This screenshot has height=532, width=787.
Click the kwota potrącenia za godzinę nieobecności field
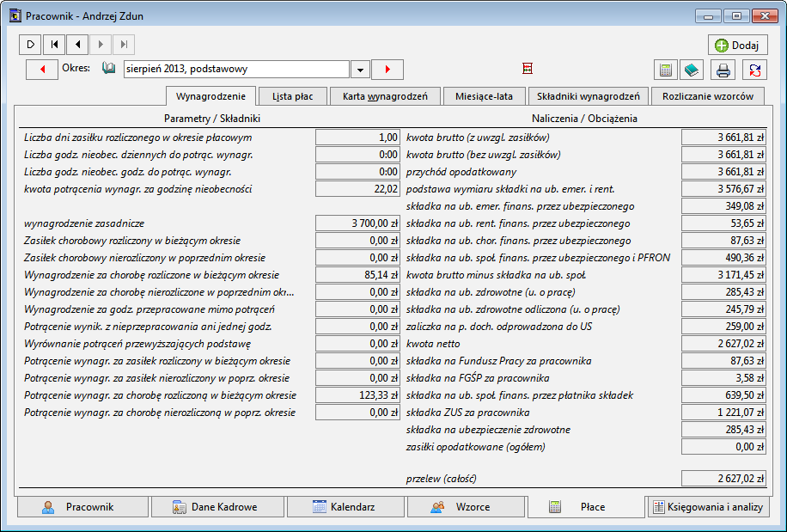358,189
